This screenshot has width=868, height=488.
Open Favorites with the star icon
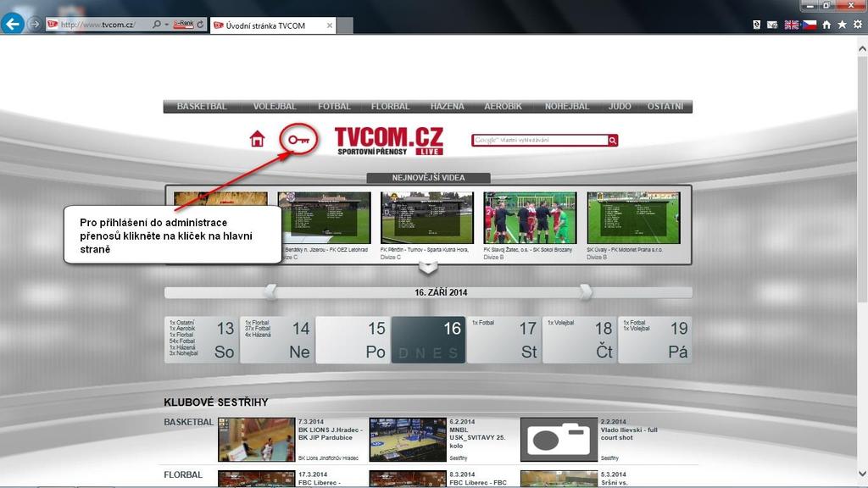coord(842,25)
